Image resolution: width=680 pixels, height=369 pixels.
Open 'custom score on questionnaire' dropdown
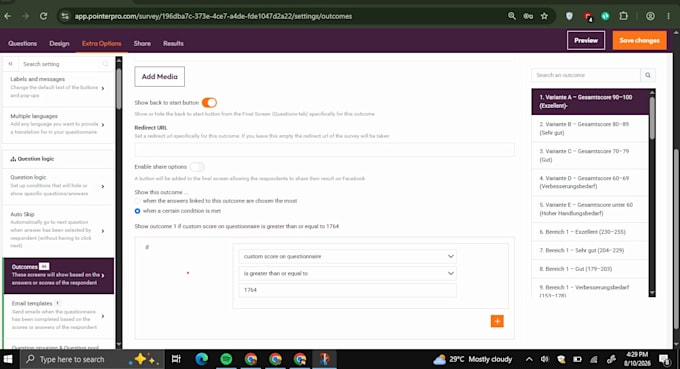[347, 256]
